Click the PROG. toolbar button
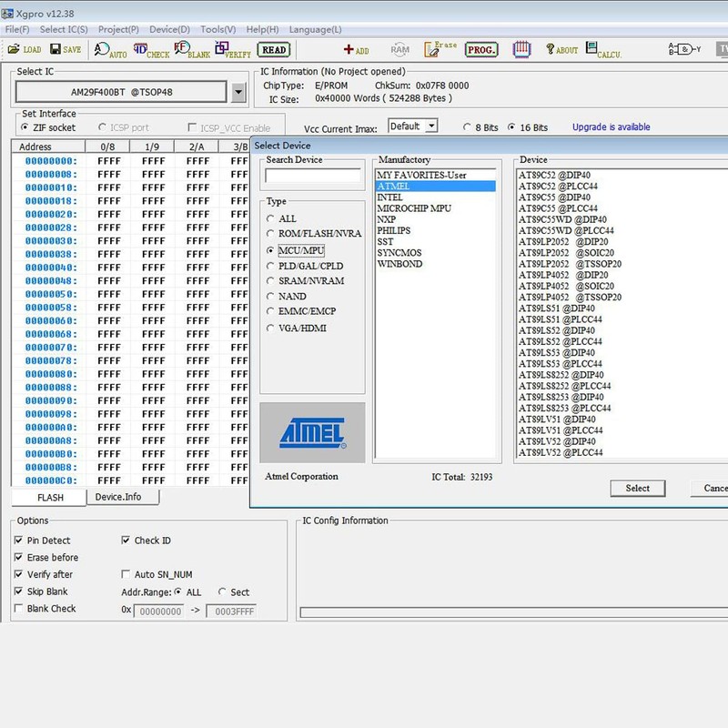 (481, 50)
